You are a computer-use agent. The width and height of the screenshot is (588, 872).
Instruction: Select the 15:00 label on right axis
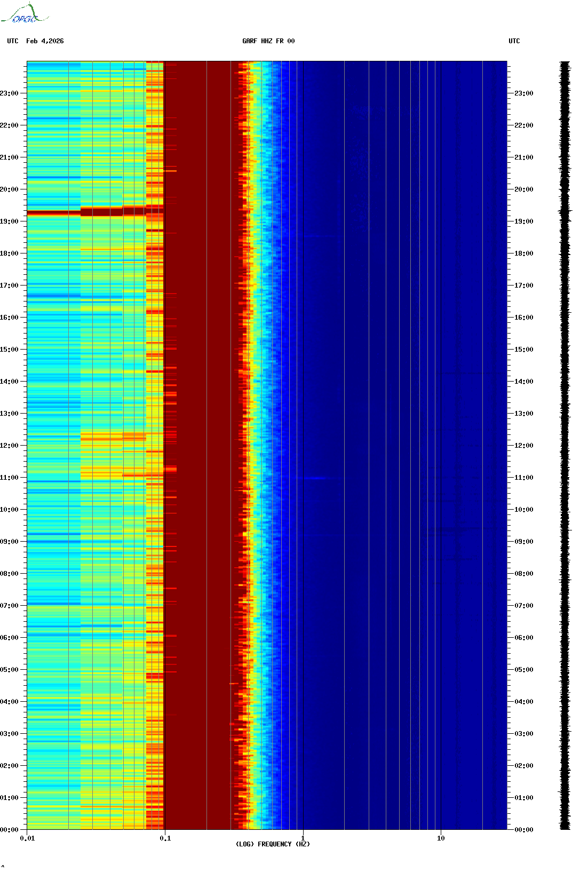point(523,350)
